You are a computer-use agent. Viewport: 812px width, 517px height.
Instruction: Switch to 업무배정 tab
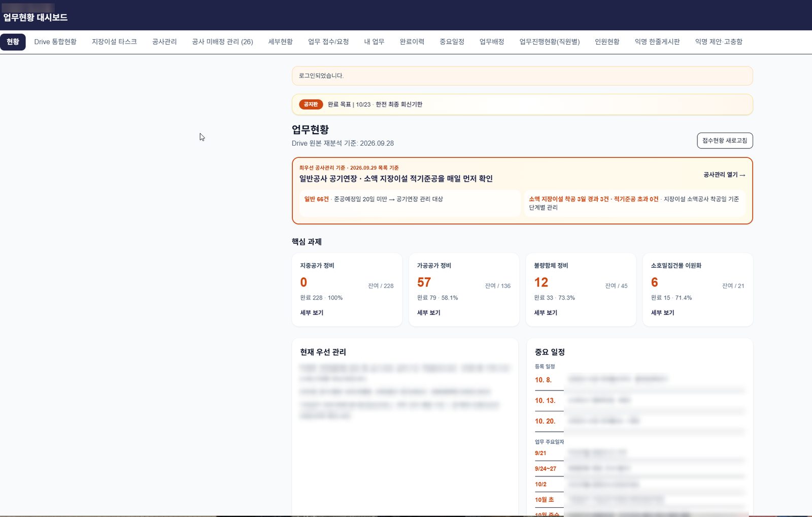tap(492, 42)
